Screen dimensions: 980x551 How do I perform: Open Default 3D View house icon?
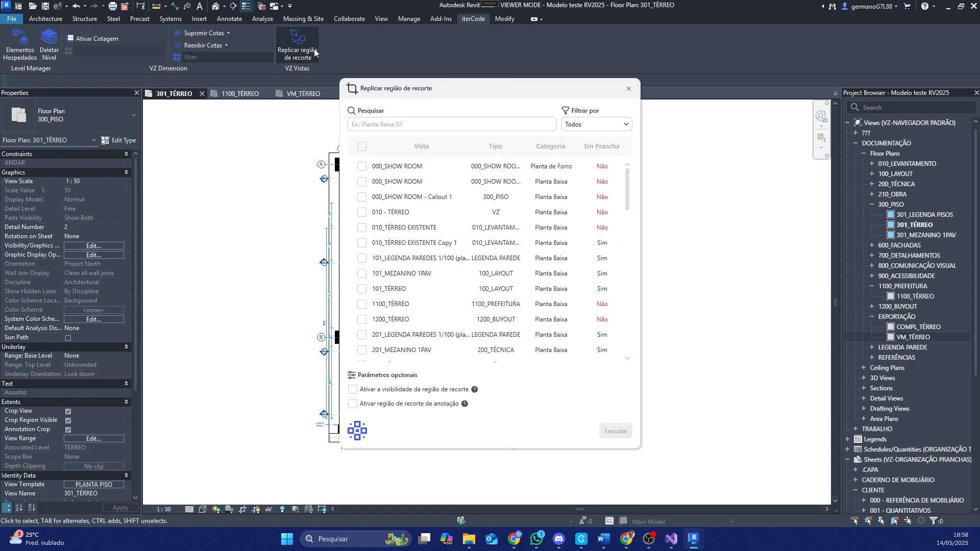(x=216, y=6)
